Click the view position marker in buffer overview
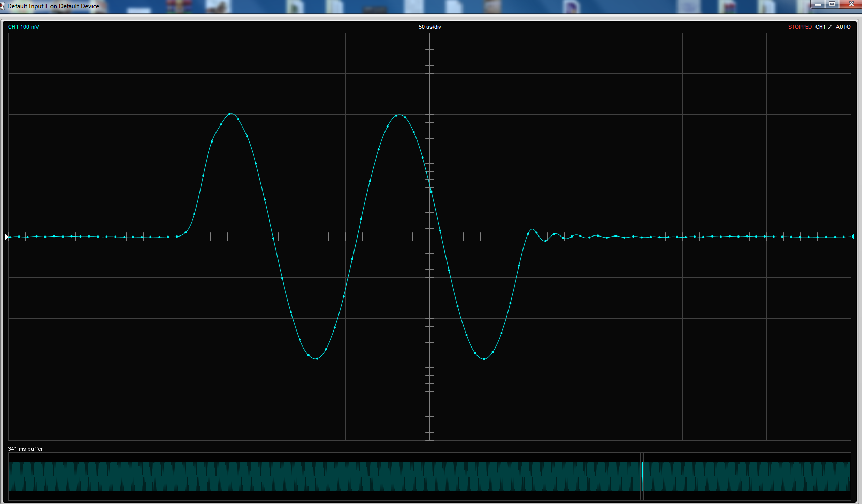 coord(642,476)
